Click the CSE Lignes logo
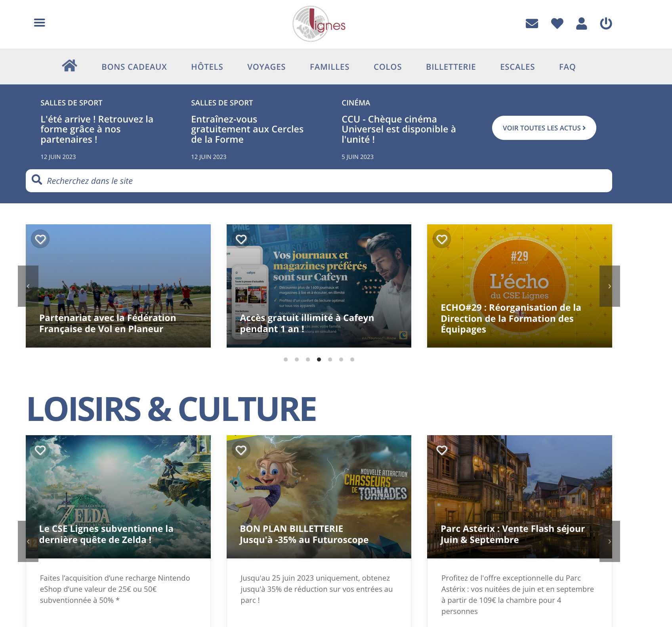672x627 pixels. pyautogui.click(x=319, y=24)
